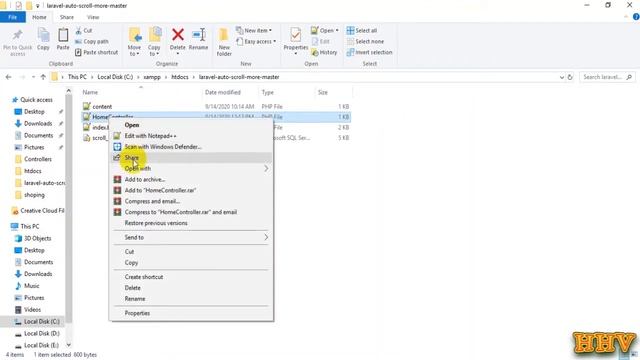640x360 pixels.
Task: Go up one folder level arrow
Action: click(43, 77)
